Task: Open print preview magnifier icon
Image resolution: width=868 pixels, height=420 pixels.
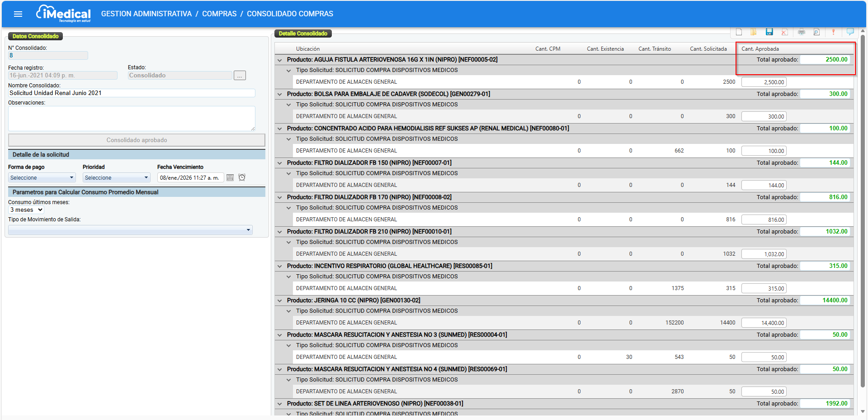Action: [816, 32]
